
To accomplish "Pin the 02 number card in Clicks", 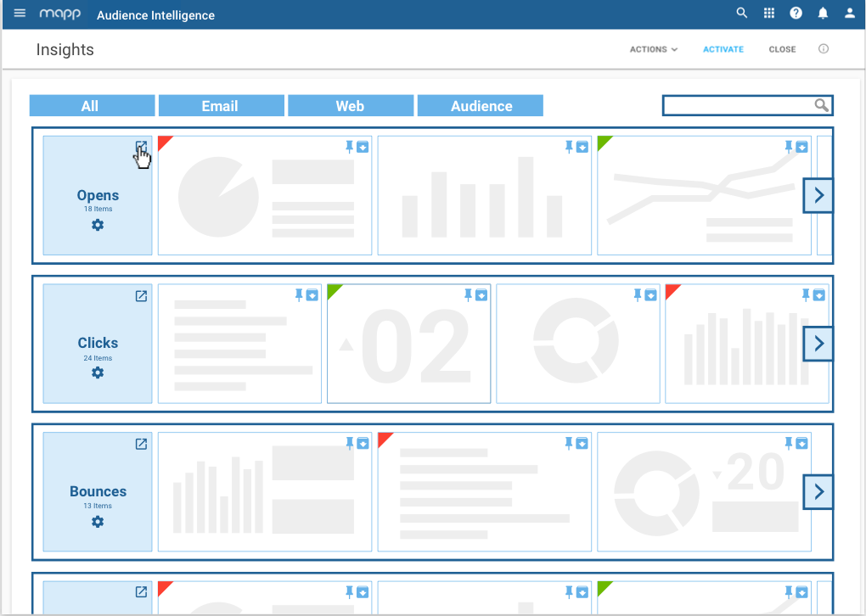I will (x=468, y=295).
